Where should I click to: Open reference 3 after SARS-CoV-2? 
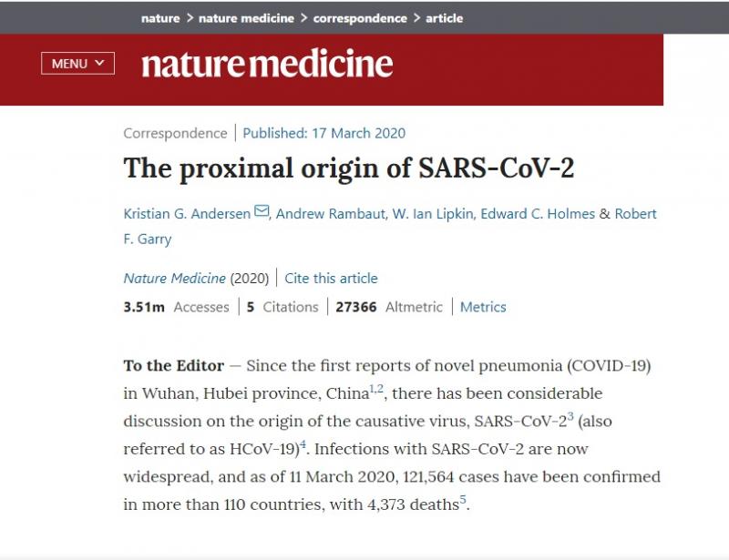pyautogui.click(x=570, y=417)
